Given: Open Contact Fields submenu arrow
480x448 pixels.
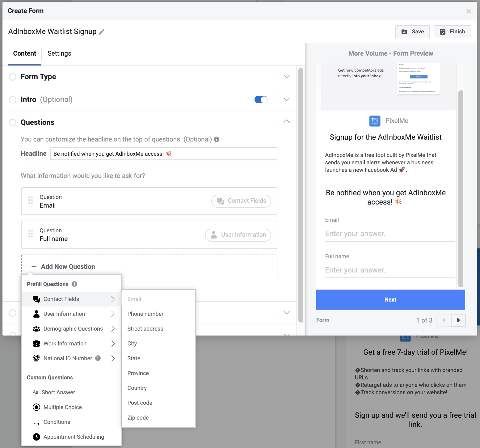Looking at the screenshot, I should click(x=113, y=299).
